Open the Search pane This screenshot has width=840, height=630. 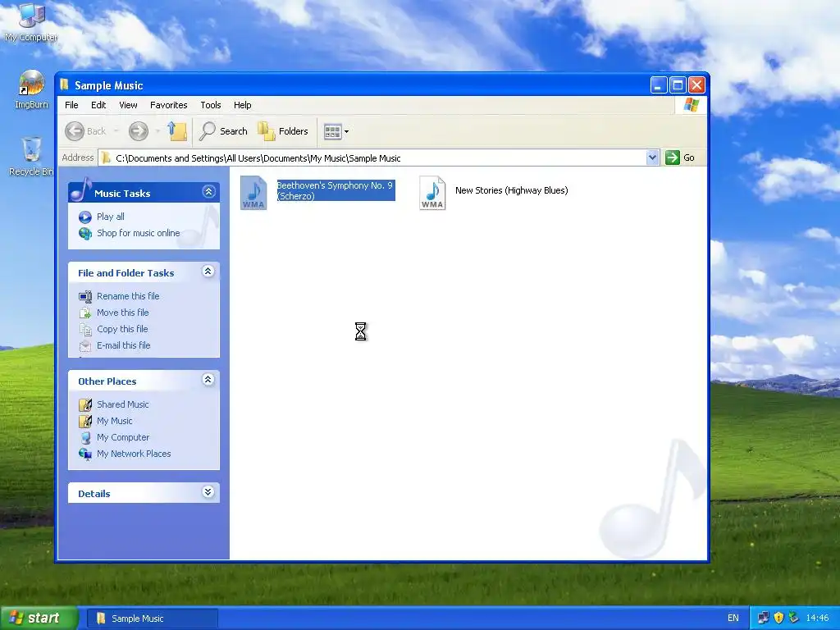pos(223,131)
